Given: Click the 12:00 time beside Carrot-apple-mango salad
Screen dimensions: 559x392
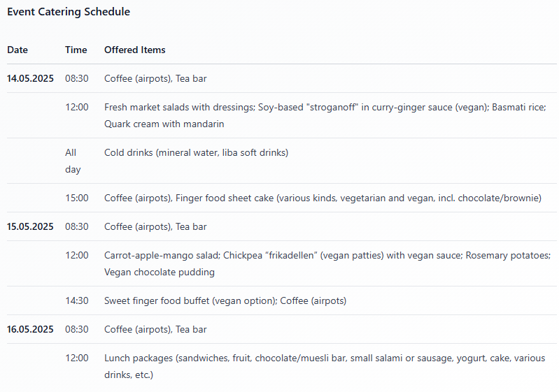Looking at the screenshot, I should [x=77, y=255].
